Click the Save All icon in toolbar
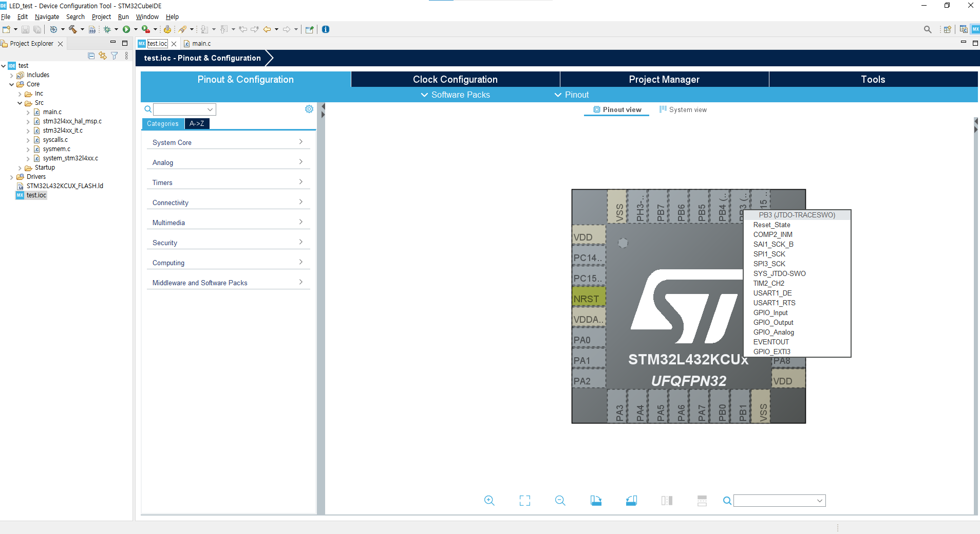Image resolution: width=980 pixels, height=534 pixels. point(37,29)
